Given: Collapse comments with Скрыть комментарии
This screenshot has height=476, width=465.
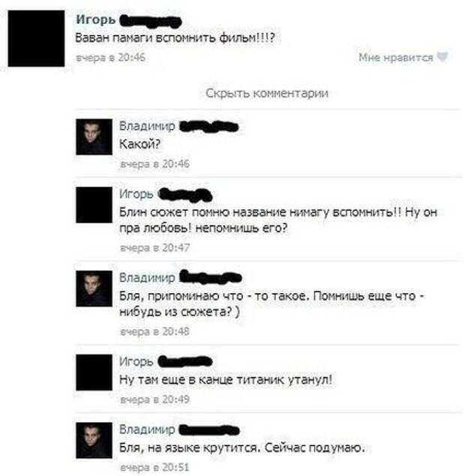Looking at the screenshot, I should click(267, 93).
